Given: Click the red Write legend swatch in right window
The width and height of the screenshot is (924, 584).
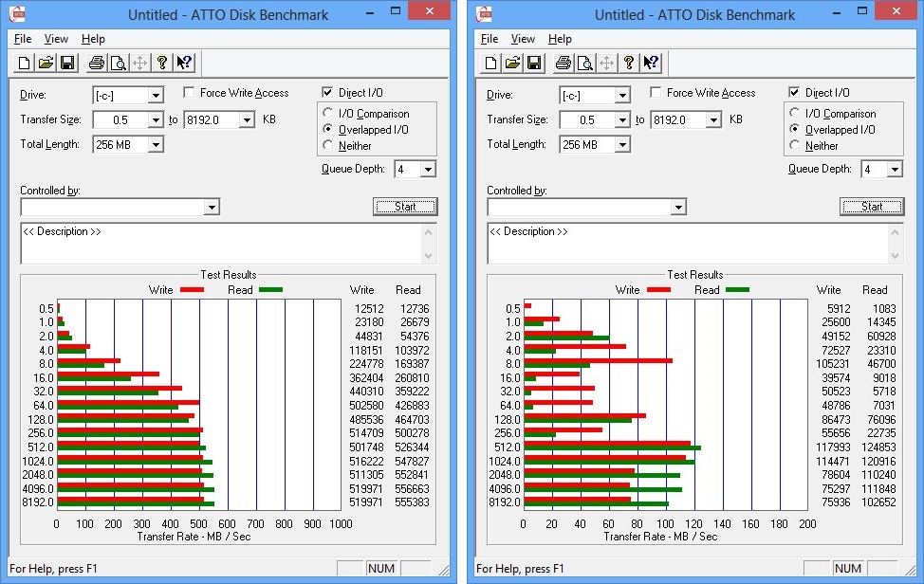Looking at the screenshot, I should tap(658, 290).
